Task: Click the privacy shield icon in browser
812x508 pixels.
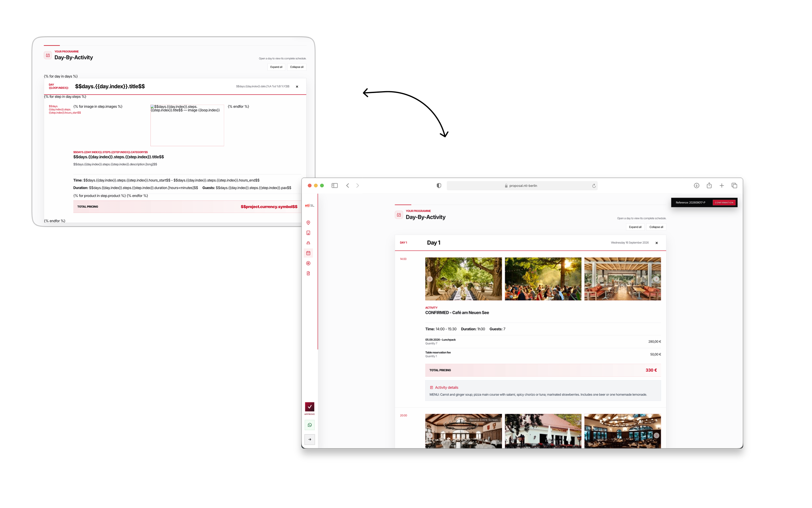Action: click(439, 185)
